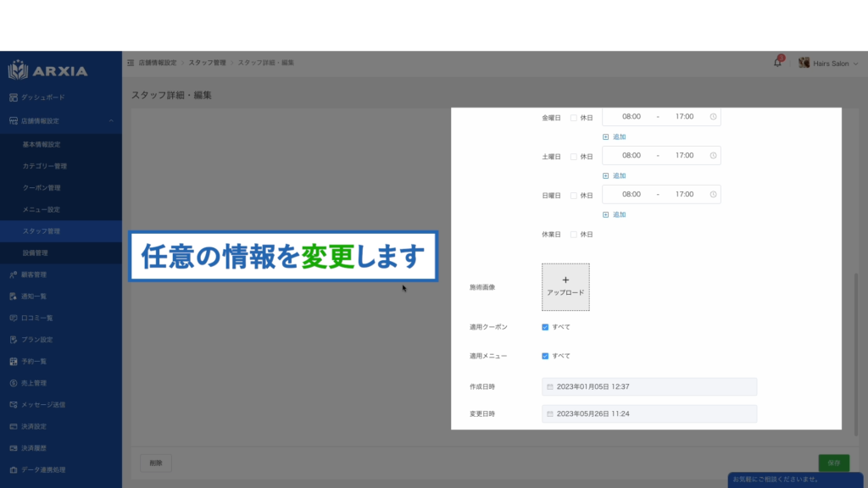This screenshot has width=868, height=488.
Task: Click the 口コミ一覧 review icon
Action: pyautogui.click(x=14, y=319)
